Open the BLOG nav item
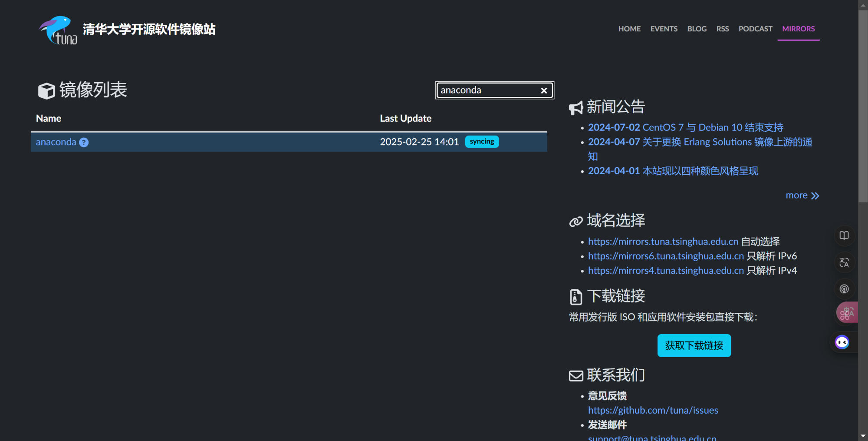 (697, 29)
